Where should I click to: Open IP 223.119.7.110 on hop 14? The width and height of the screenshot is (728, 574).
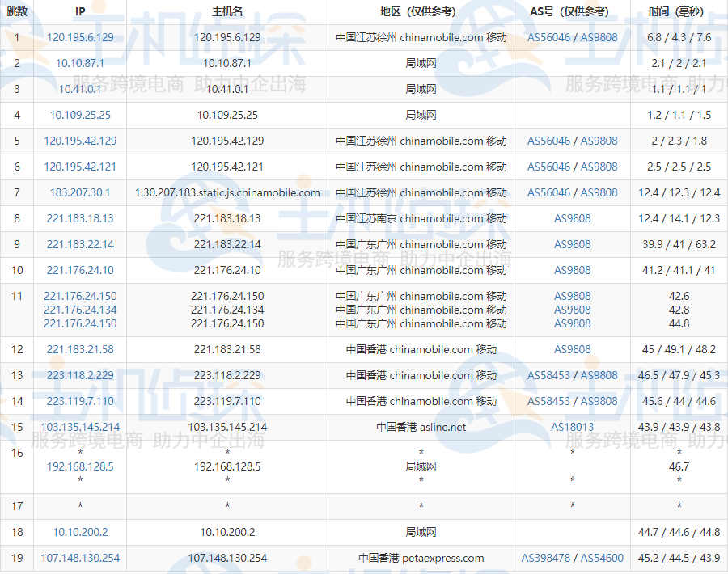pyautogui.click(x=78, y=401)
